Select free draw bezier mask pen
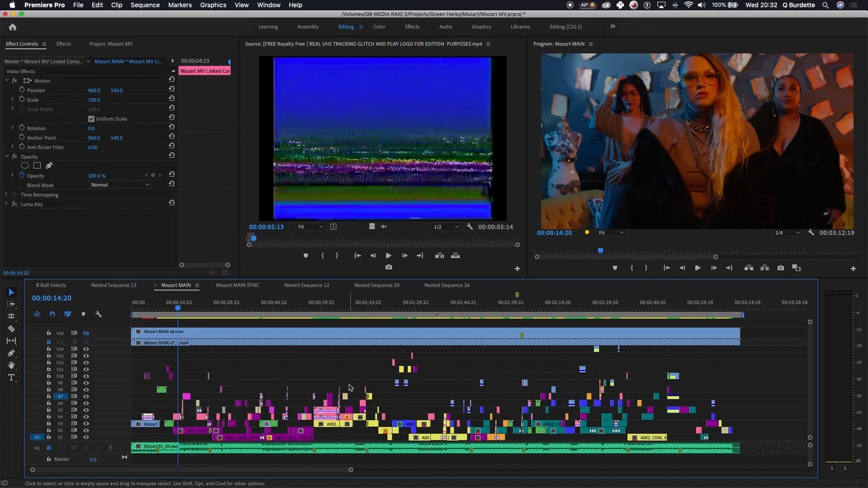Image resolution: width=868 pixels, height=488 pixels. click(49, 166)
